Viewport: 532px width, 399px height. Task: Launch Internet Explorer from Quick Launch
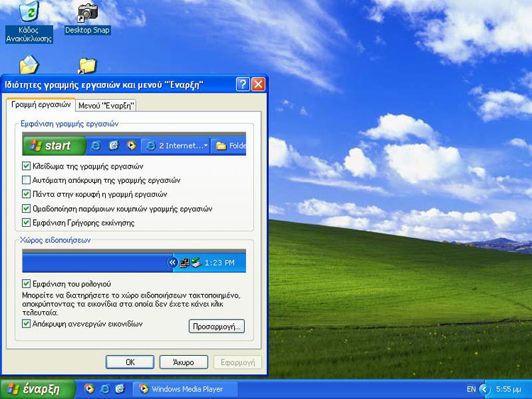(x=104, y=388)
